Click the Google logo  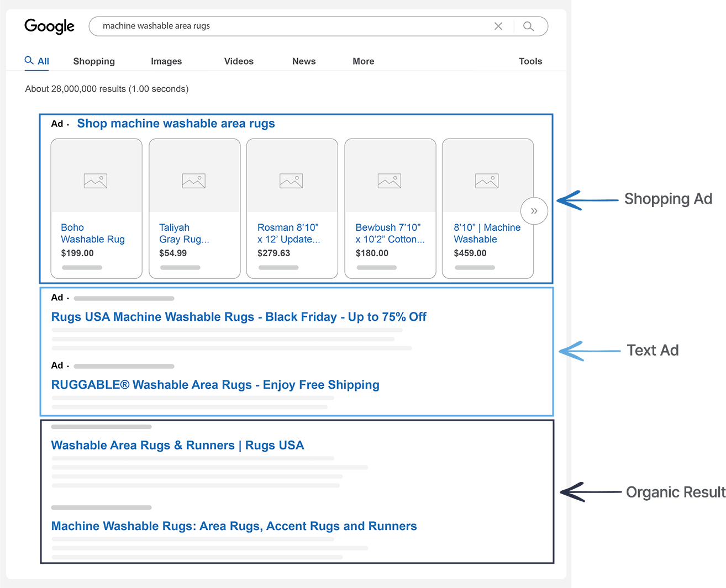tap(49, 27)
